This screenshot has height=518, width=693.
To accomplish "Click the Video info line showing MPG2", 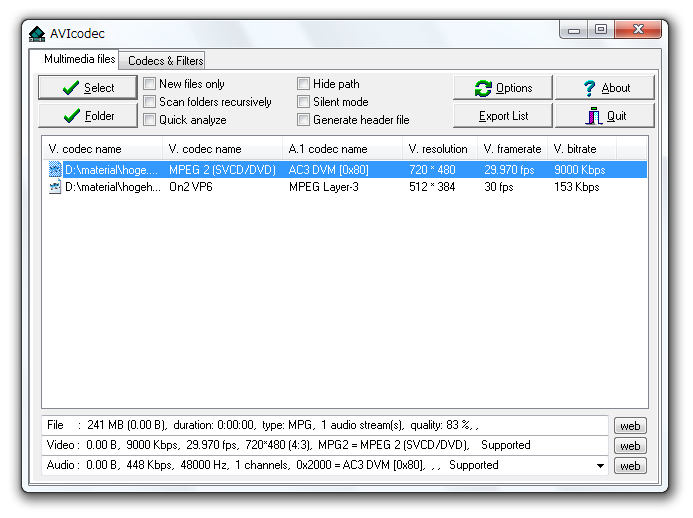I will [325, 445].
